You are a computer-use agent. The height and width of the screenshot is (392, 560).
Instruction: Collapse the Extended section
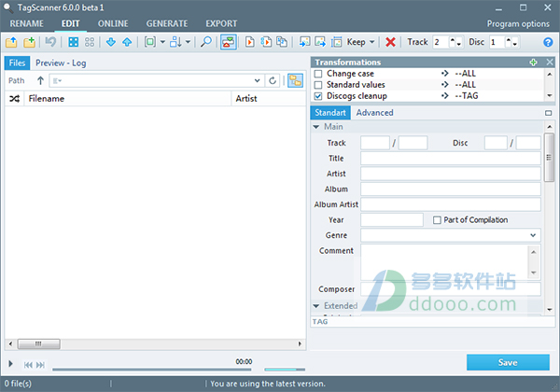pos(316,306)
